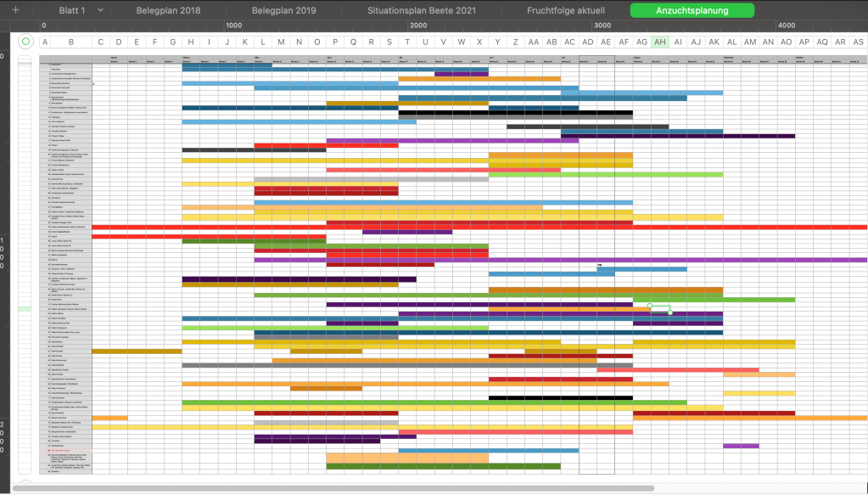Click the column AS header
The height and width of the screenshot is (495, 868).
858,42
